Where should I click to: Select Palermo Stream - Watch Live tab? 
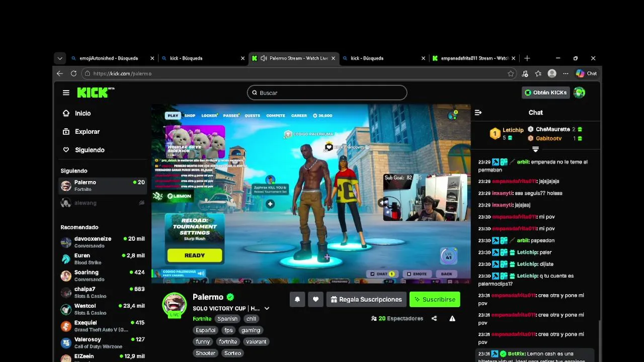coord(295,58)
